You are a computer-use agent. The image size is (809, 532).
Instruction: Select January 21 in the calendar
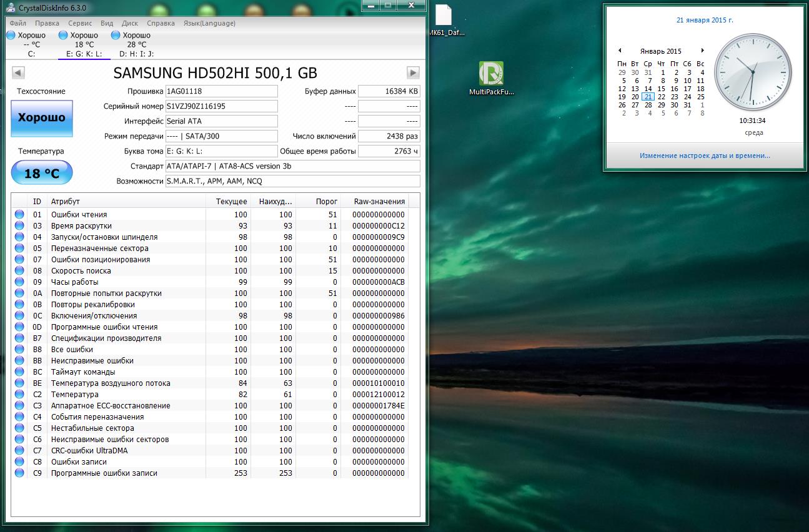[648, 97]
